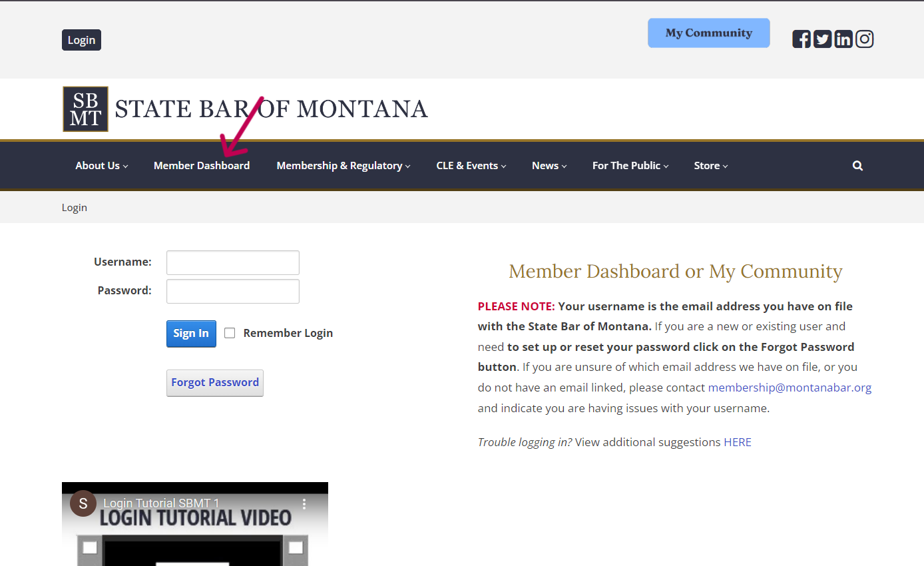
Task: Click the search magnifier in navigation bar
Action: (857, 166)
